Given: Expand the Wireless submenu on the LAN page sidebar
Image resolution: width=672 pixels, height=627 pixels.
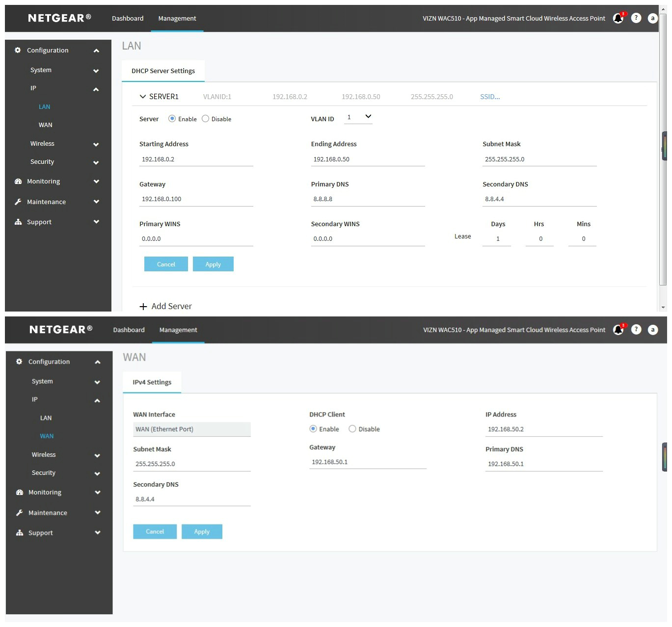Looking at the screenshot, I should (x=96, y=144).
